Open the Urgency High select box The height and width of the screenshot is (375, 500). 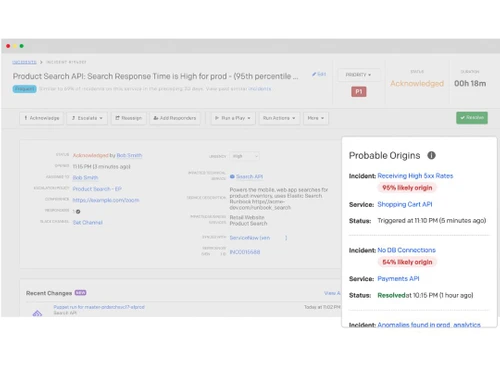(244, 156)
